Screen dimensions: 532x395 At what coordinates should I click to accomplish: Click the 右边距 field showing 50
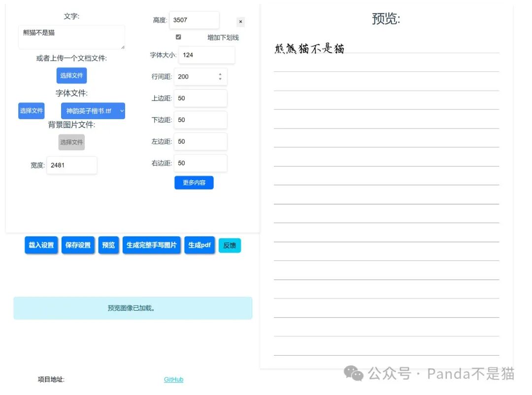pyautogui.click(x=200, y=163)
